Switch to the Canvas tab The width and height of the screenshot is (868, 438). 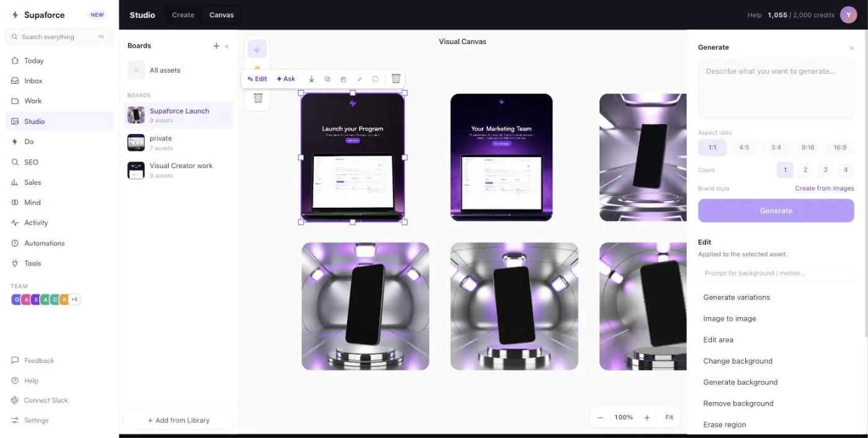point(221,15)
